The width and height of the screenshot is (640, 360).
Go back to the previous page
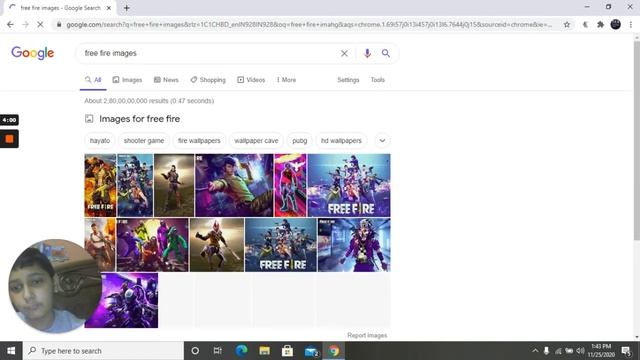click(x=10, y=24)
